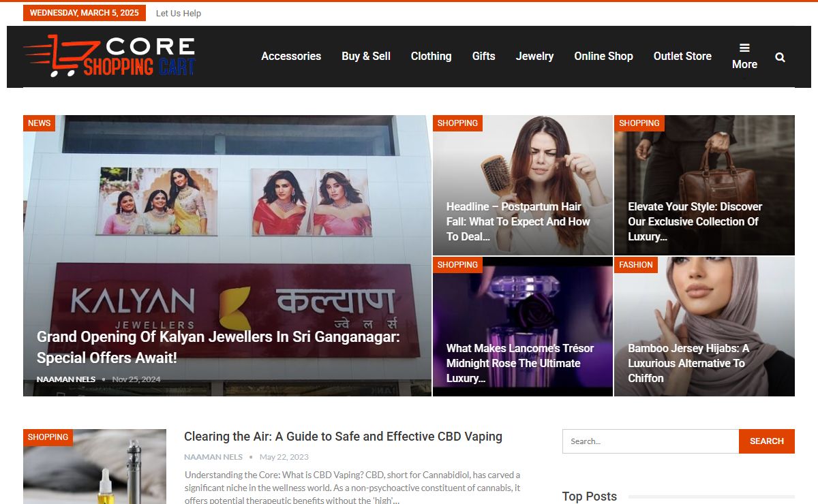Open Lancome Trésor Midnight Rose article
Image resolution: width=818 pixels, height=504 pixels.
[520, 363]
